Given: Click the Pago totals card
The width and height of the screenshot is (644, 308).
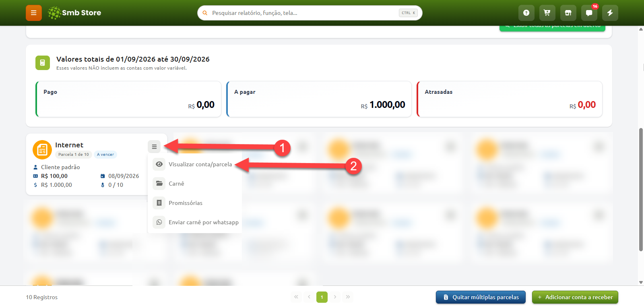Looking at the screenshot, I should point(128,99).
